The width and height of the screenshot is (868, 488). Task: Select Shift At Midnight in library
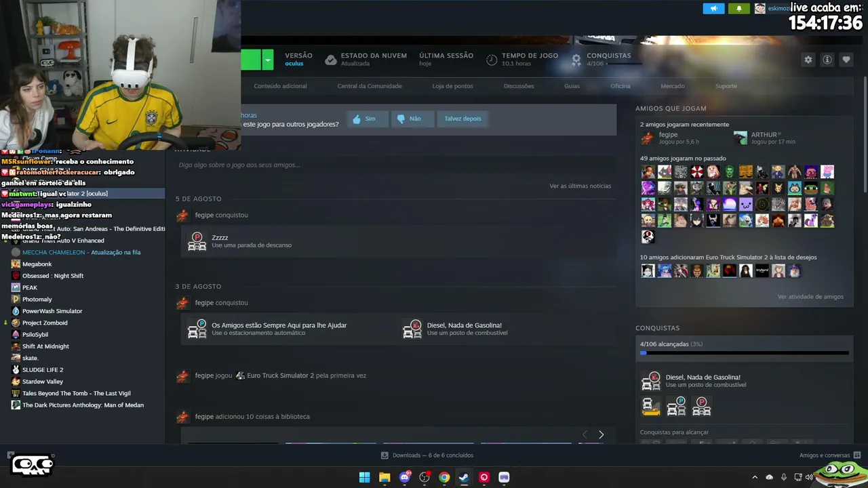tap(45, 346)
